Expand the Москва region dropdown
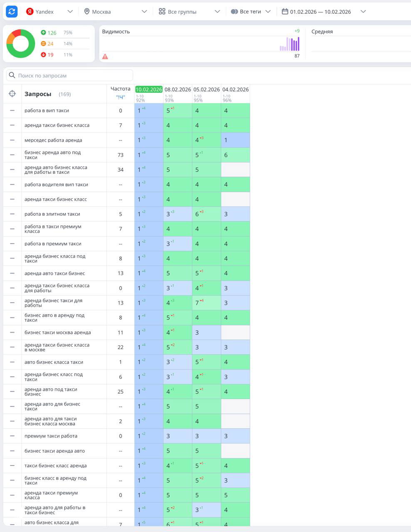The image size is (411, 532). 144,12
